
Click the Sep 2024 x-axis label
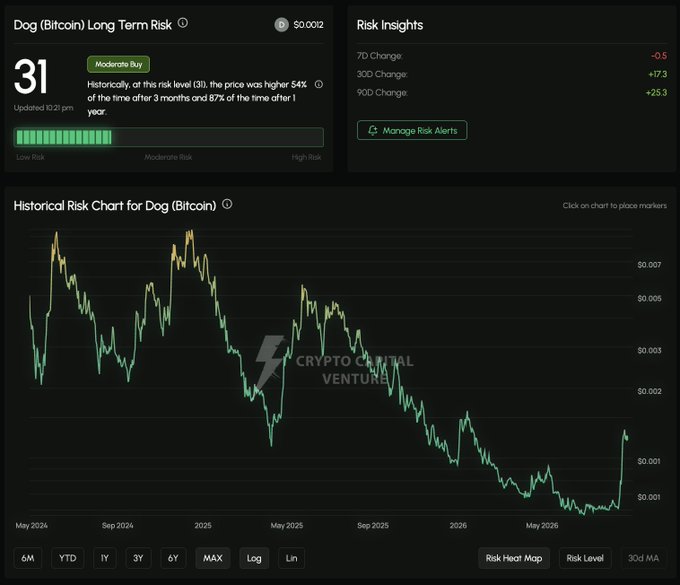click(x=118, y=526)
